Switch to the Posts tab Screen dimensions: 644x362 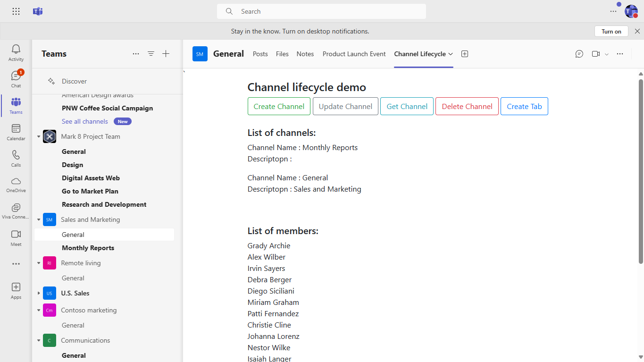tap(260, 54)
